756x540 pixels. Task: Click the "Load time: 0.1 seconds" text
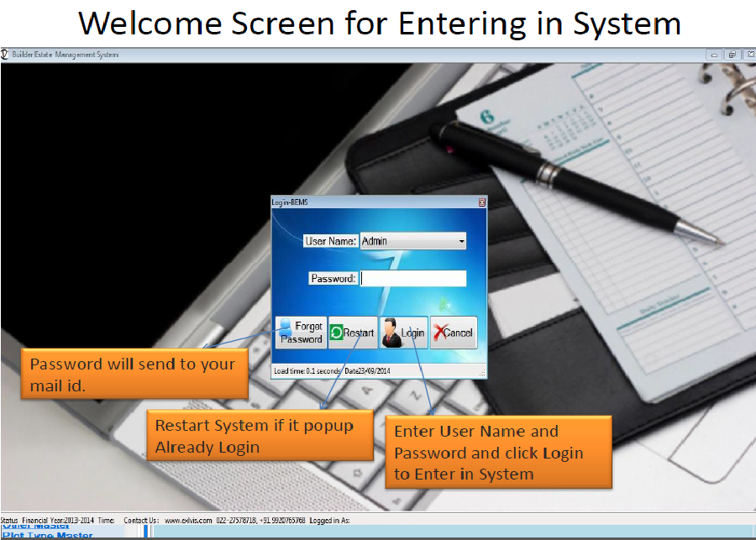click(307, 370)
